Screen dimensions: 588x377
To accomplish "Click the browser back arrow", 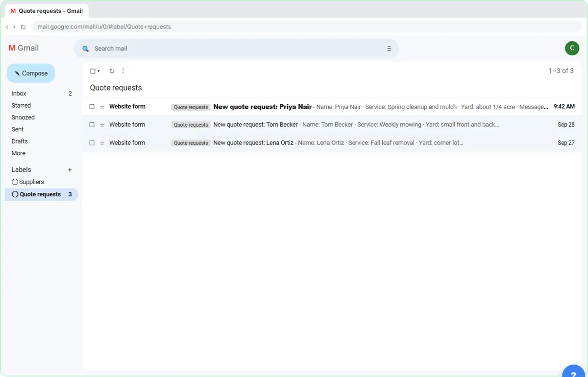I will coord(7,27).
